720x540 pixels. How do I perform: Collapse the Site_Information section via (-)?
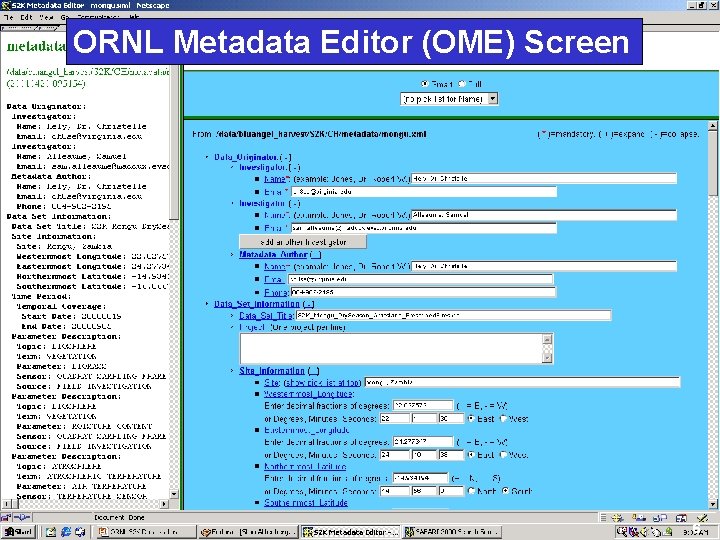point(314,371)
